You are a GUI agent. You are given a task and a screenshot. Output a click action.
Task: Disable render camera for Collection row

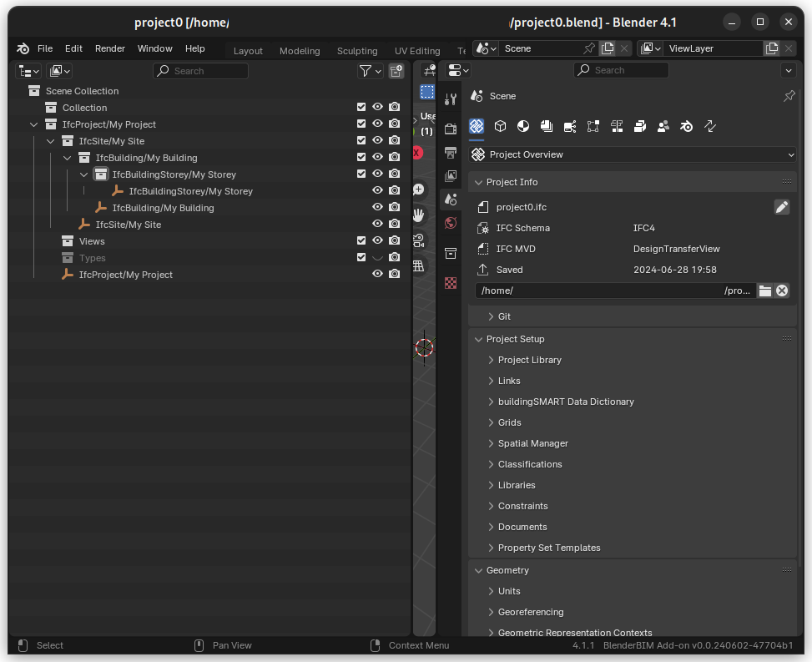[394, 108]
